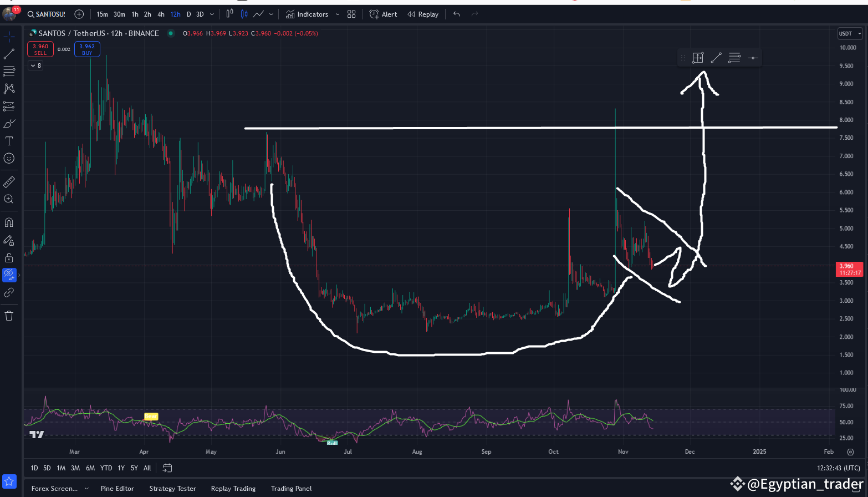Expand the timeframe intervals dropdown
Screen dimensions: 868x497
pyautogui.click(x=211, y=14)
